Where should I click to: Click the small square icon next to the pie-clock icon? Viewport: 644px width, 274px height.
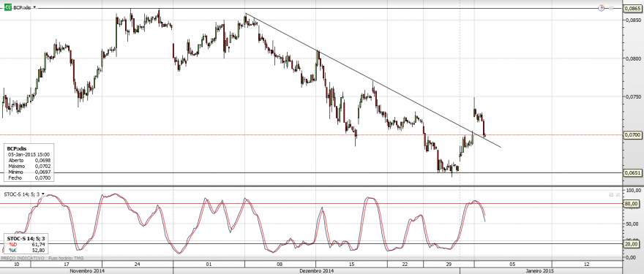(x=611, y=8)
